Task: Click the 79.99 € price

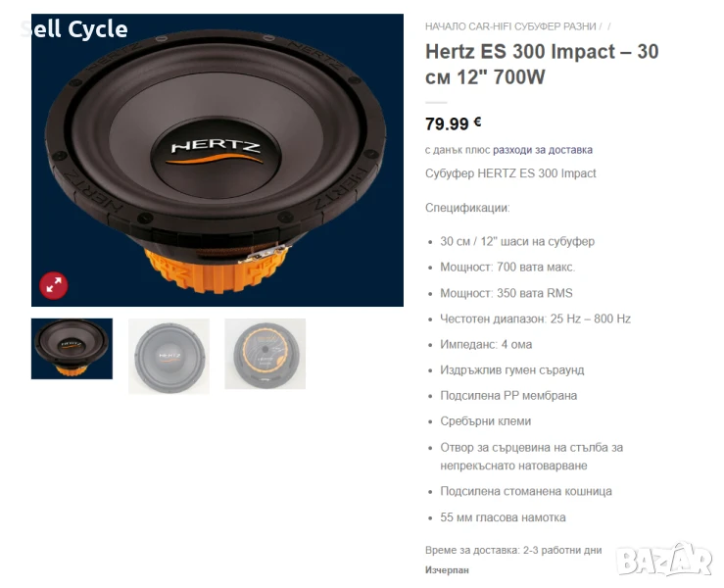Action: click(x=453, y=123)
